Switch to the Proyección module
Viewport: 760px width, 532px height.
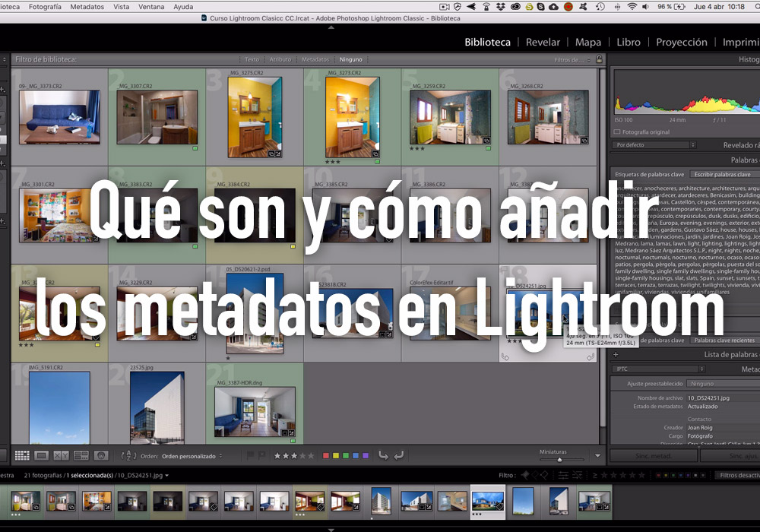tap(682, 42)
